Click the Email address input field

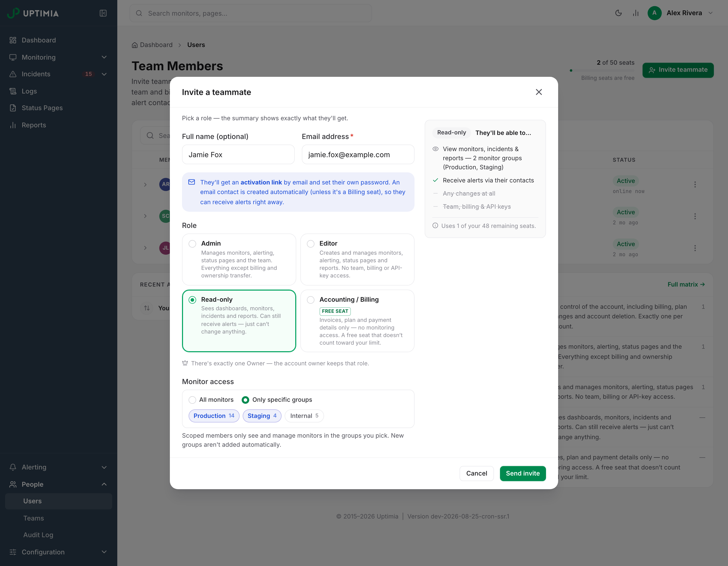tap(358, 155)
